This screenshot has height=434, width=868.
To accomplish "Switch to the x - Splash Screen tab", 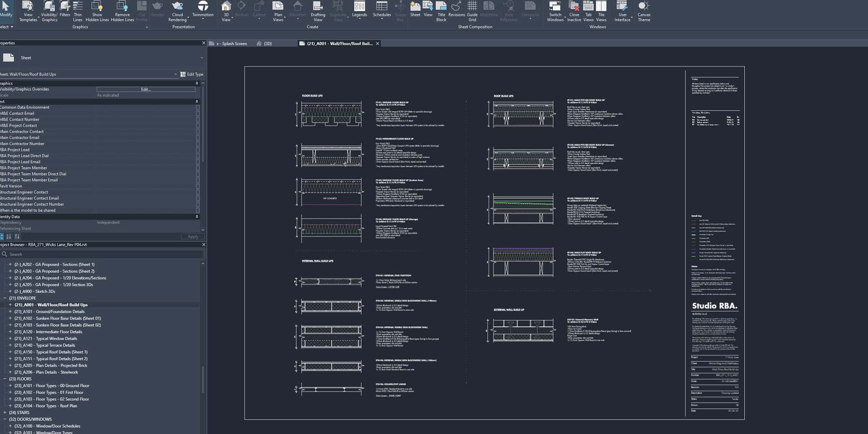I will 231,43.
